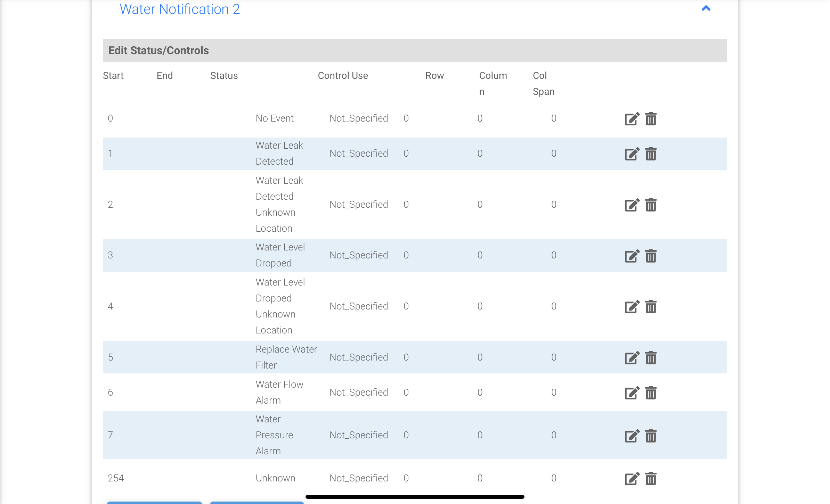Select the Replace Water Filter status text

tap(286, 357)
